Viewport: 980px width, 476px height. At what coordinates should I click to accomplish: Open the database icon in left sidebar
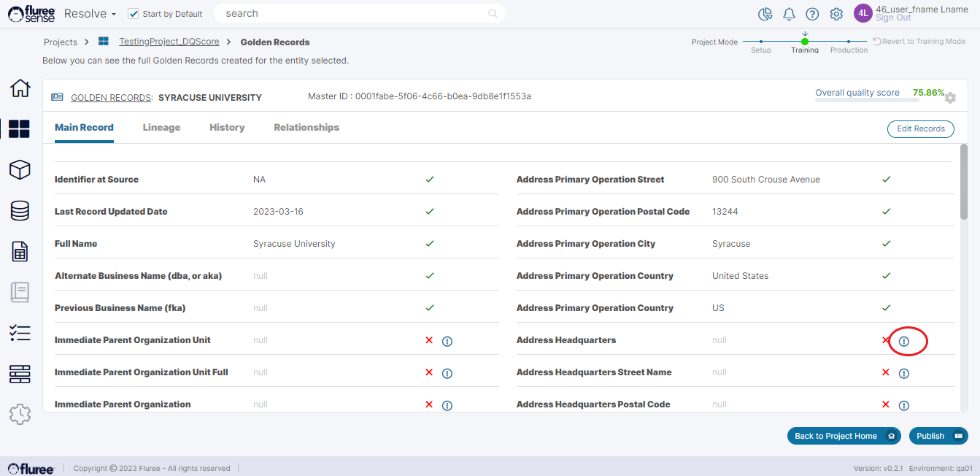pos(20,211)
